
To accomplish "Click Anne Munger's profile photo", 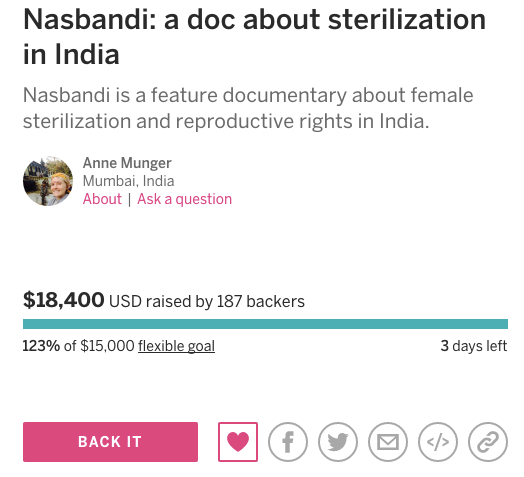I will tap(48, 181).
